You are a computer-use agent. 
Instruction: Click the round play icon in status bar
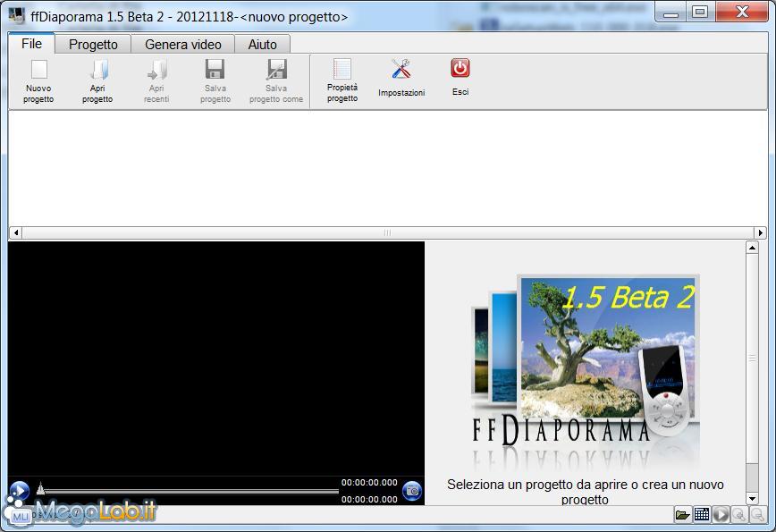(721, 514)
